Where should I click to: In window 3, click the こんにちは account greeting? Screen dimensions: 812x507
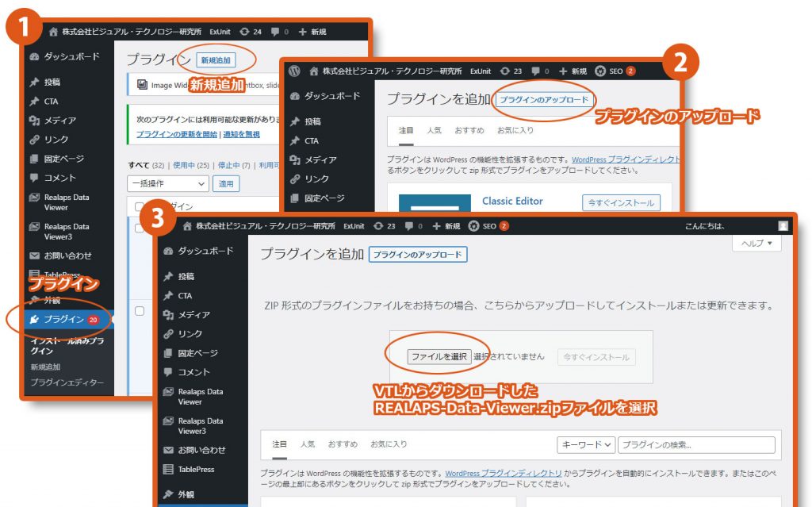click(705, 226)
